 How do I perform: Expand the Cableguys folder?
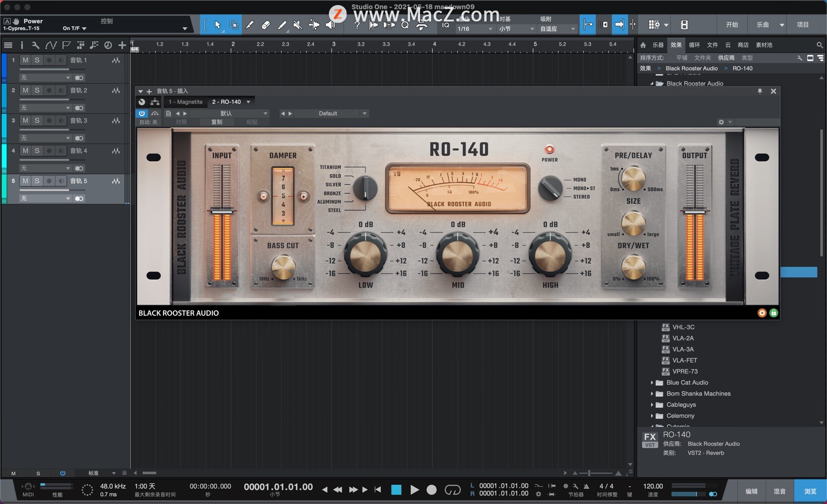click(x=652, y=405)
